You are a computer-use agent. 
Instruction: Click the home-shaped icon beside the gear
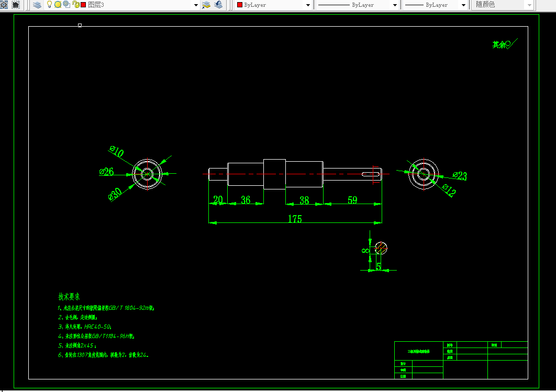pyautogui.click(x=16, y=5)
